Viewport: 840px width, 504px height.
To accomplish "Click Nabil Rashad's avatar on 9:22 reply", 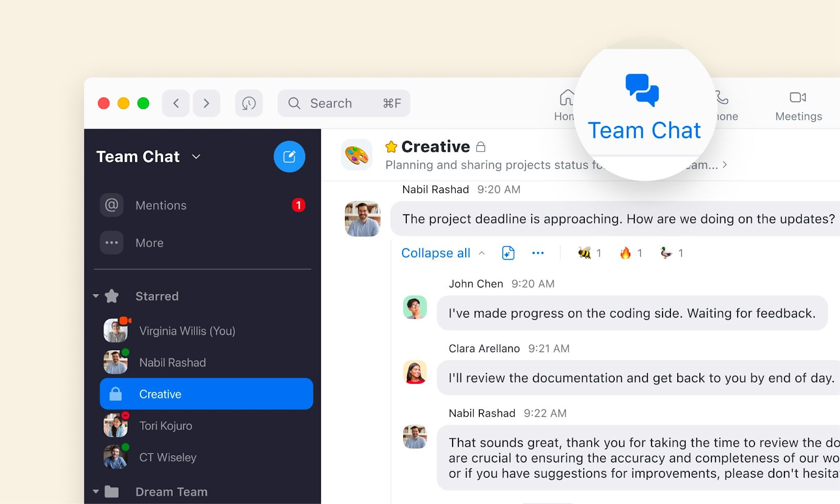I will tap(415, 437).
